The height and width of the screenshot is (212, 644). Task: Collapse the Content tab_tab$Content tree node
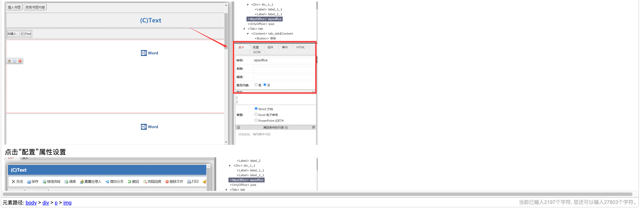pos(248,33)
